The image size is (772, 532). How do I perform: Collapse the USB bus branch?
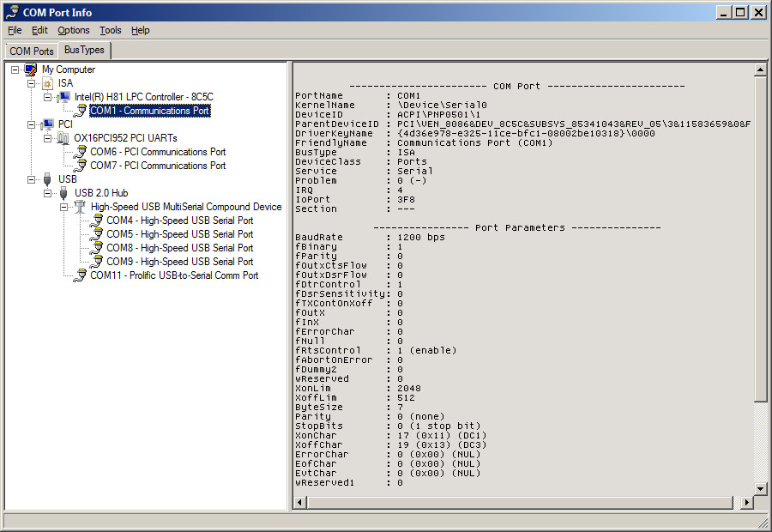(32, 179)
